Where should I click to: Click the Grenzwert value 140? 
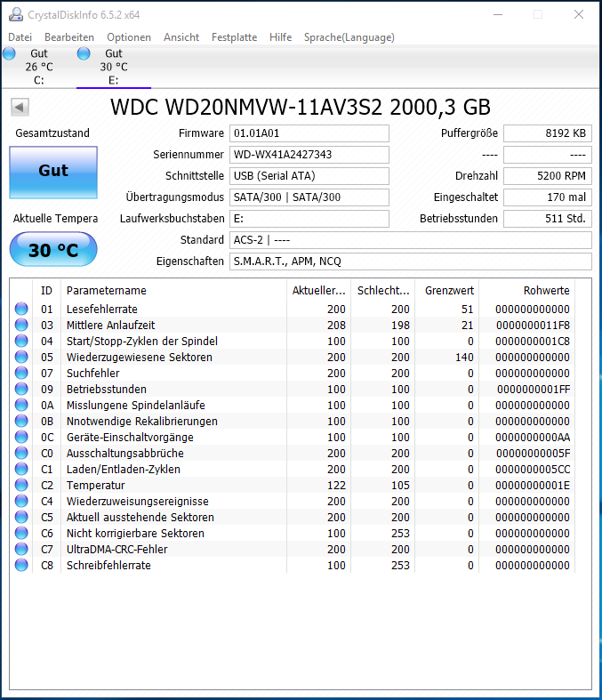[464, 358]
